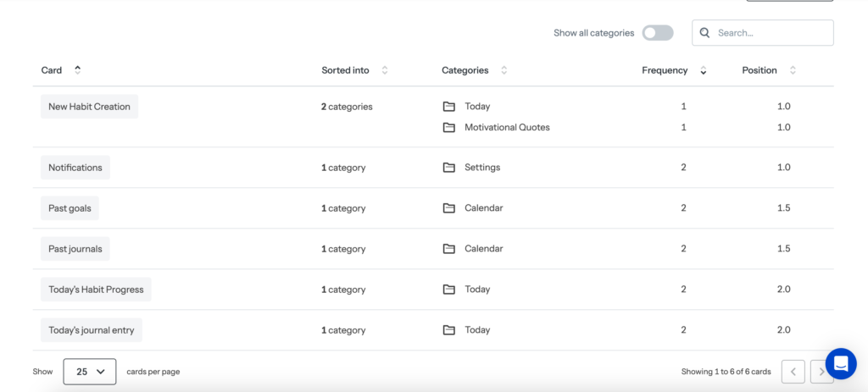Click the Settings category folder icon
Screen dimensions: 868x392
tap(449, 168)
